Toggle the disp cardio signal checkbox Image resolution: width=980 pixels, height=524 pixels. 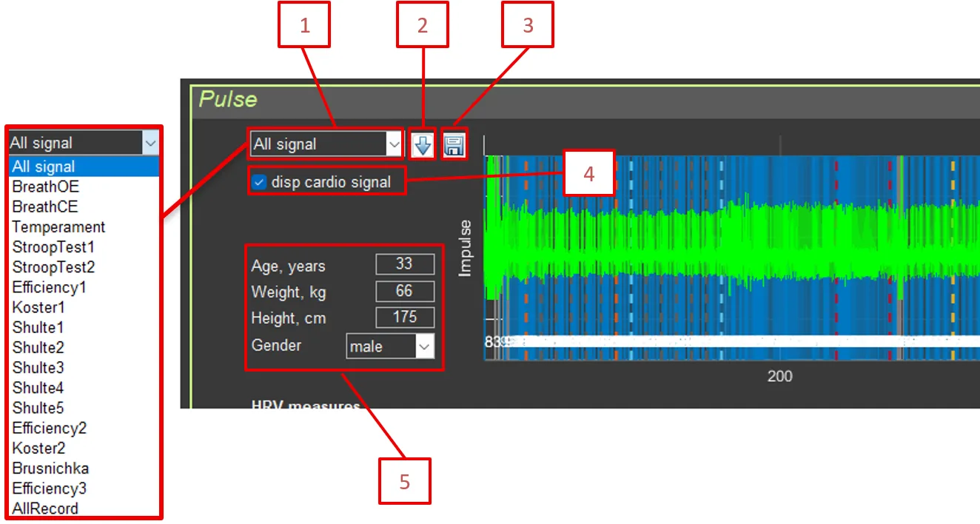(259, 182)
